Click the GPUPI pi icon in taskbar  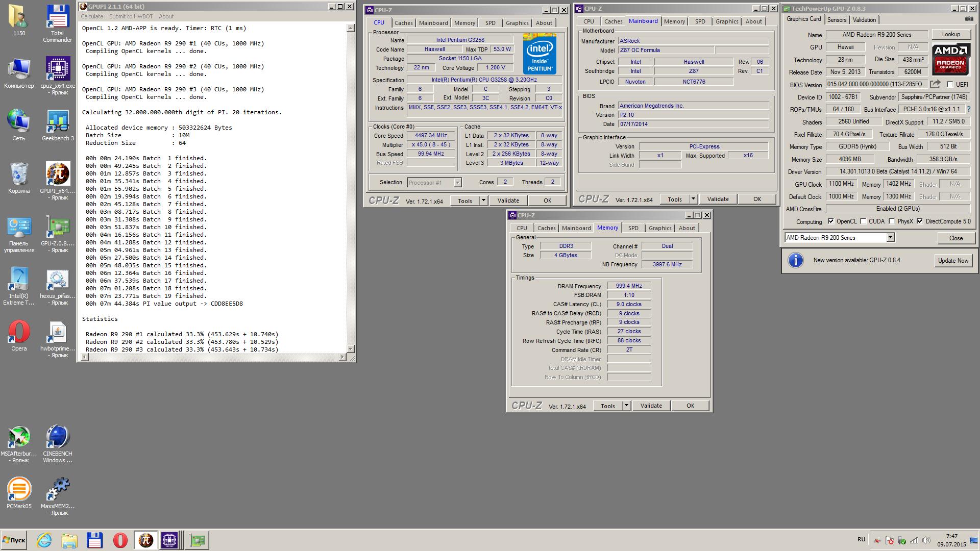[x=145, y=540]
